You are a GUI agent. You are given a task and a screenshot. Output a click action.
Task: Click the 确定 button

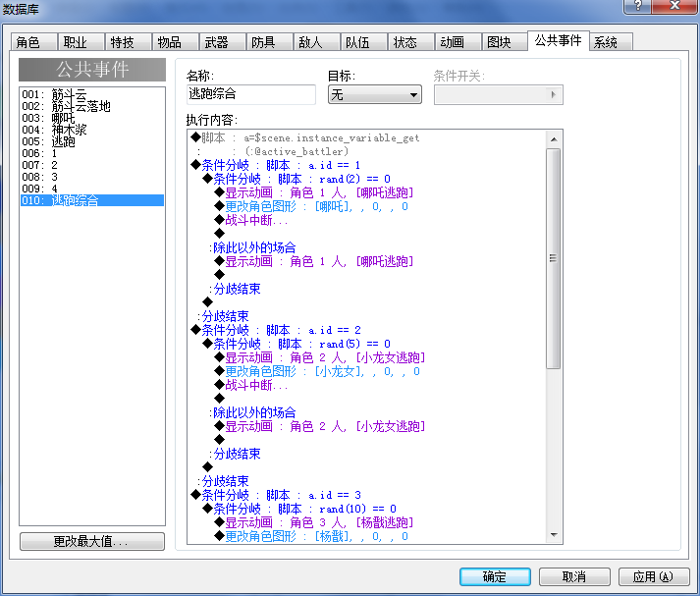495,576
